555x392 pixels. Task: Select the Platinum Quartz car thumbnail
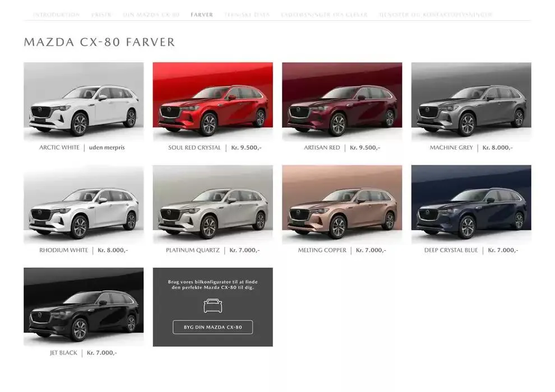pos(213,203)
